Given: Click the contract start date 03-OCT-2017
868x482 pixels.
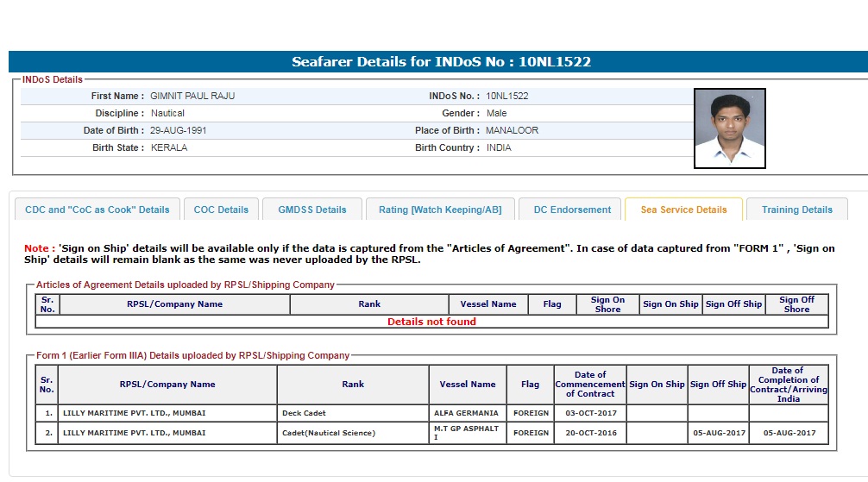Looking at the screenshot, I should [589, 413].
